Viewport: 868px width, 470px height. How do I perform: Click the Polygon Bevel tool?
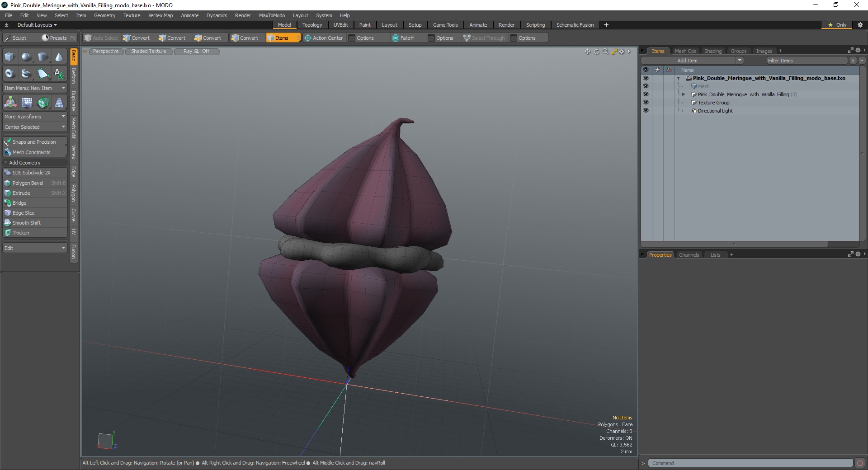[35, 183]
